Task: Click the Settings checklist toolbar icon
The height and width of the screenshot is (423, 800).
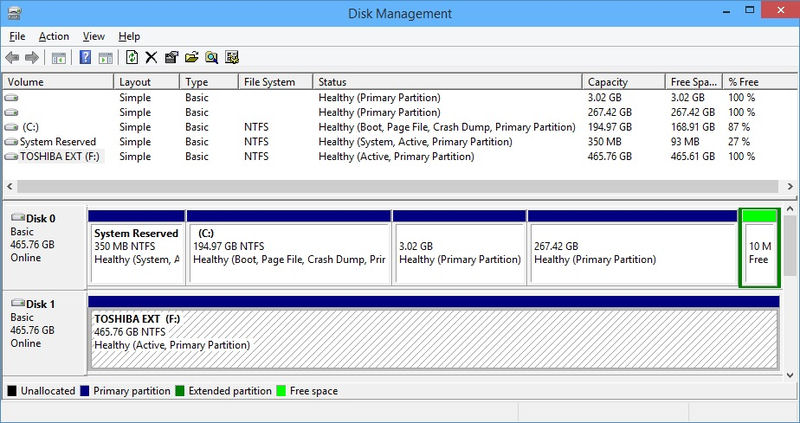Action: 232,57
